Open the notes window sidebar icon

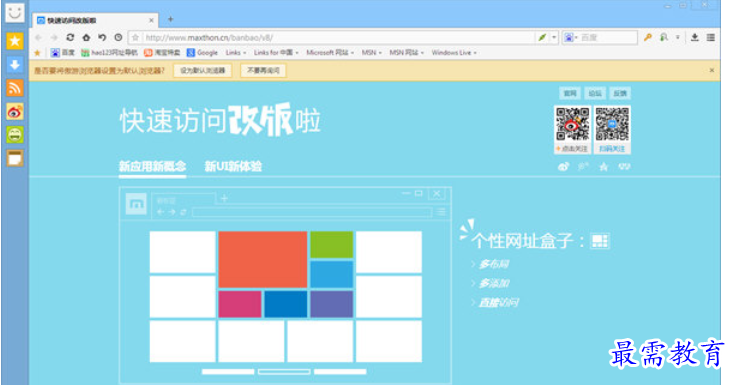tap(15, 158)
